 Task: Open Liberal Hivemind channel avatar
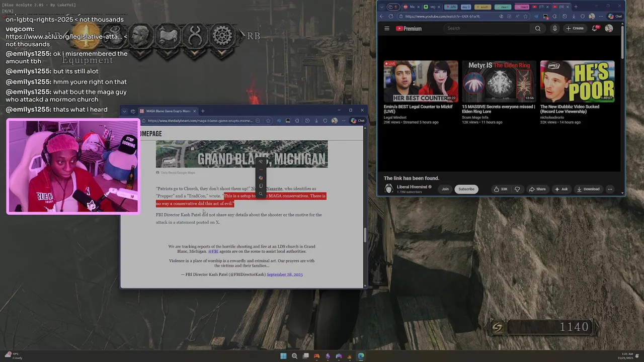click(388, 189)
